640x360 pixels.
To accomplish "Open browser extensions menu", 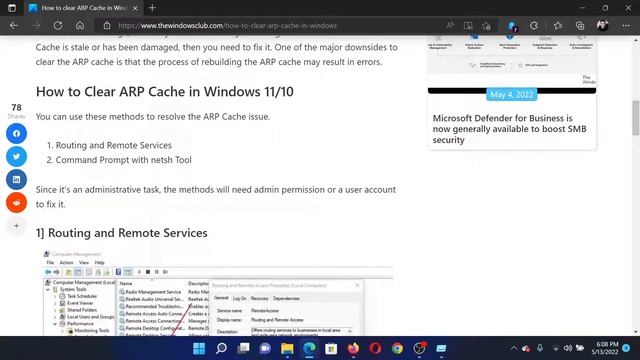I will [x=534, y=25].
